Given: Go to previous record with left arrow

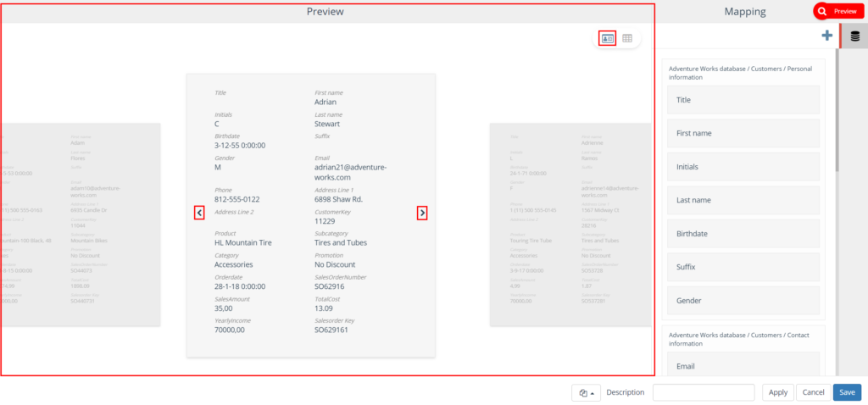Looking at the screenshot, I should tap(199, 214).
